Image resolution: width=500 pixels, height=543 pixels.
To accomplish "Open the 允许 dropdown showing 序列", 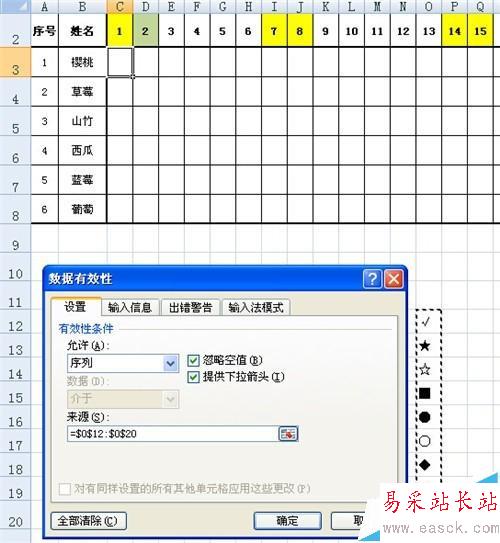I will tap(123, 363).
